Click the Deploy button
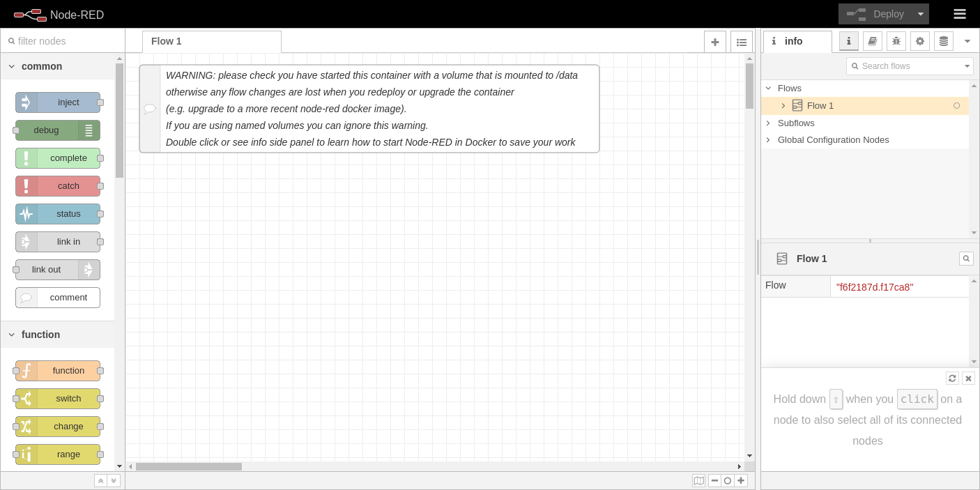The height and width of the screenshot is (490, 980). tap(875, 14)
